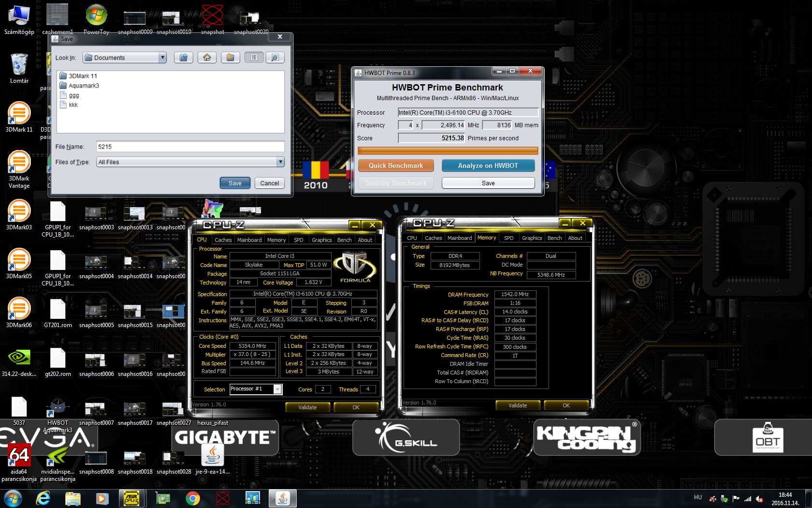
Task: Click the Java application taskbar button
Action: 283,498
